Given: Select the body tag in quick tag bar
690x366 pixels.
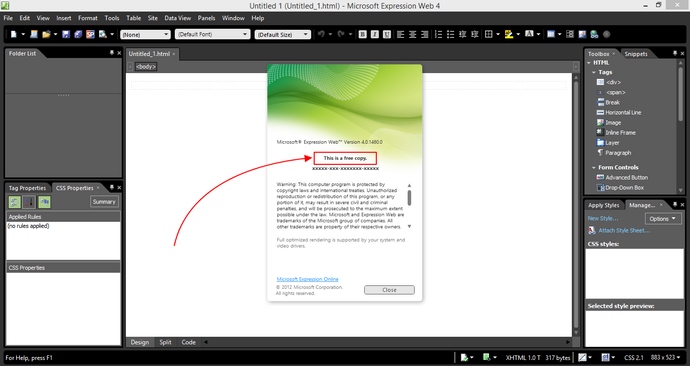Looking at the screenshot, I should (x=146, y=66).
